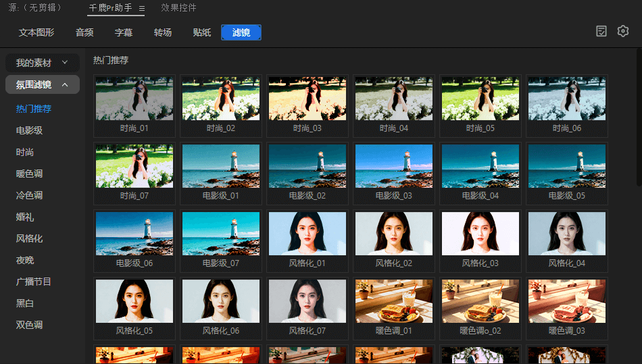Select the 贴纸 tab
The height and width of the screenshot is (364, 642).
coord(201,32)
